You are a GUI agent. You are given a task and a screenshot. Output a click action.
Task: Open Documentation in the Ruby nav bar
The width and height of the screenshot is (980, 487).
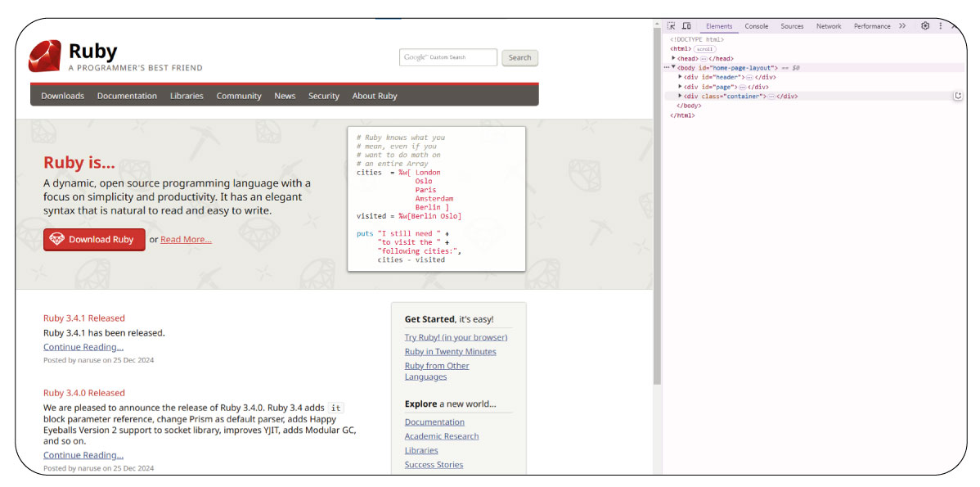(x=127, y=96)
